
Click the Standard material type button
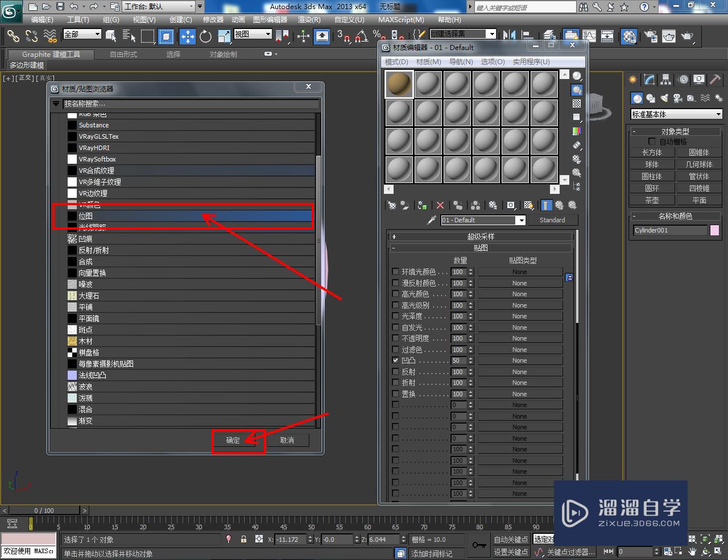[x=552, y=220]
